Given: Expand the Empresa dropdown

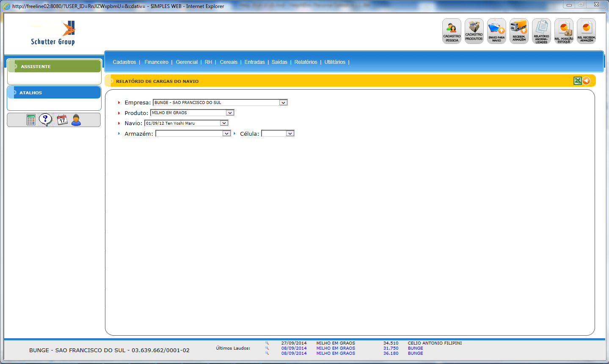Looking at the screenshot, I should [x=283, y=102].
